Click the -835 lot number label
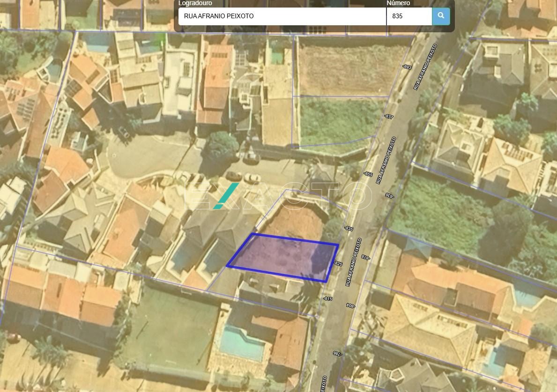Viewport: 557px width, 392px height. (349, 229)
